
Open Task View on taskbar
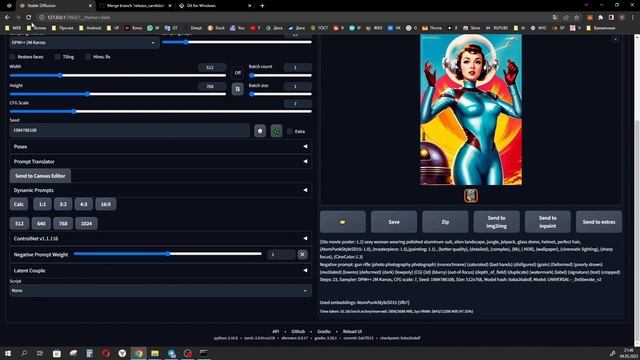[40, 353]
